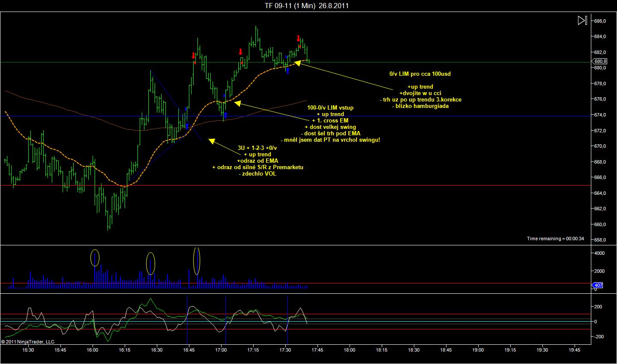The height and width of the screenshot is (364, 617).
Task: Click the 680,8 current price marker
Action: point(600,62)
